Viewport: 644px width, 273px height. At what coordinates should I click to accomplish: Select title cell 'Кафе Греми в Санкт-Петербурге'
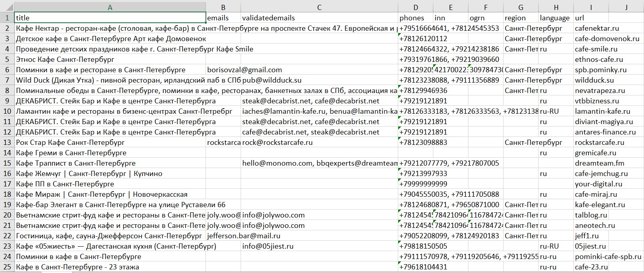[x=110, y=152]
